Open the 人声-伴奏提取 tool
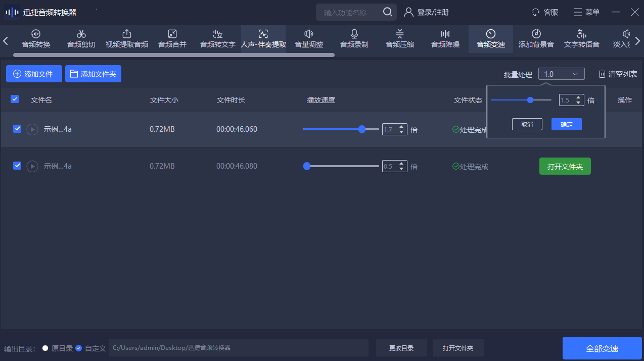 coord(263,39)
